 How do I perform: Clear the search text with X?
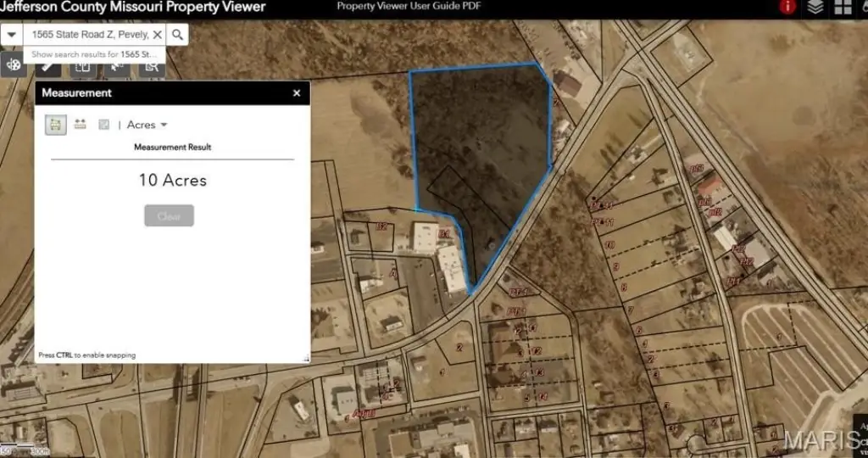pyautogui.click(x=157, y=35)
